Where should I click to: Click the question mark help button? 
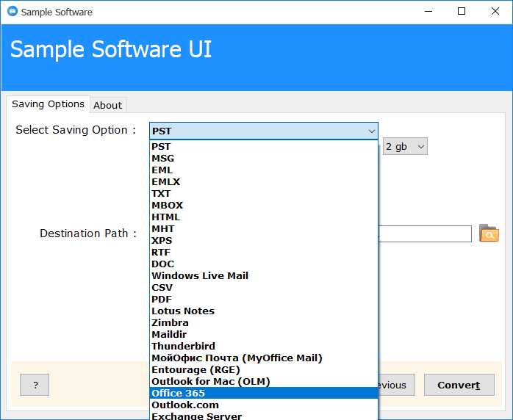point(35,385)
